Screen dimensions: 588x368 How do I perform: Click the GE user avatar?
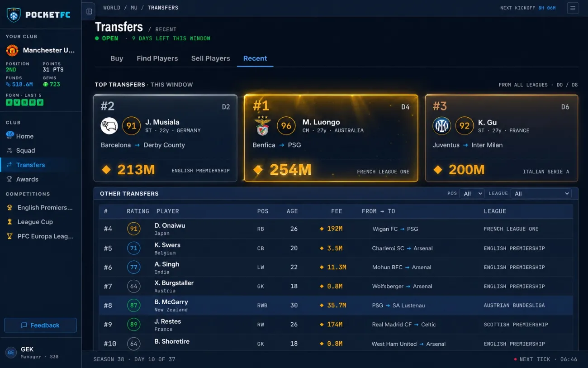click(x=11, y=352)
